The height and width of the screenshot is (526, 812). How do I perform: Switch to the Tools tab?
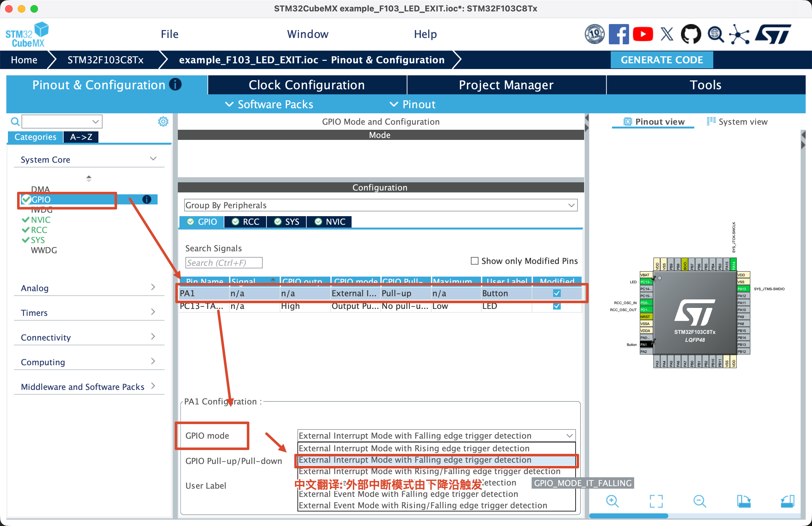pos(706,85)
